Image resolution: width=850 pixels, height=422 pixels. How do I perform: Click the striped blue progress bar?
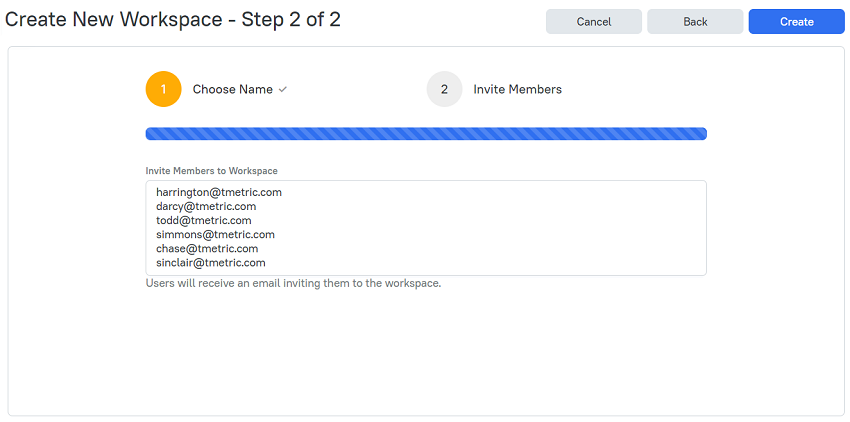[x=426, y=133]
